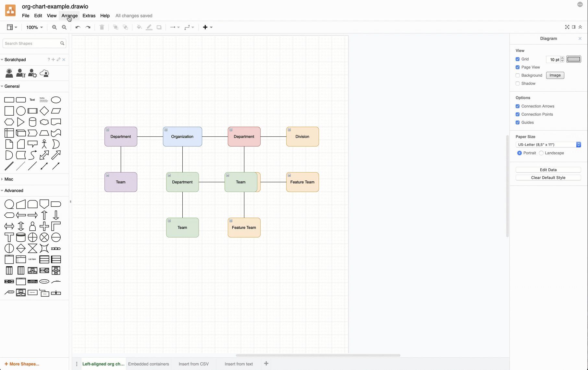Enable the Shadow checkbox
The width and height of the screenshot is (588, 370).
(518, 83)
